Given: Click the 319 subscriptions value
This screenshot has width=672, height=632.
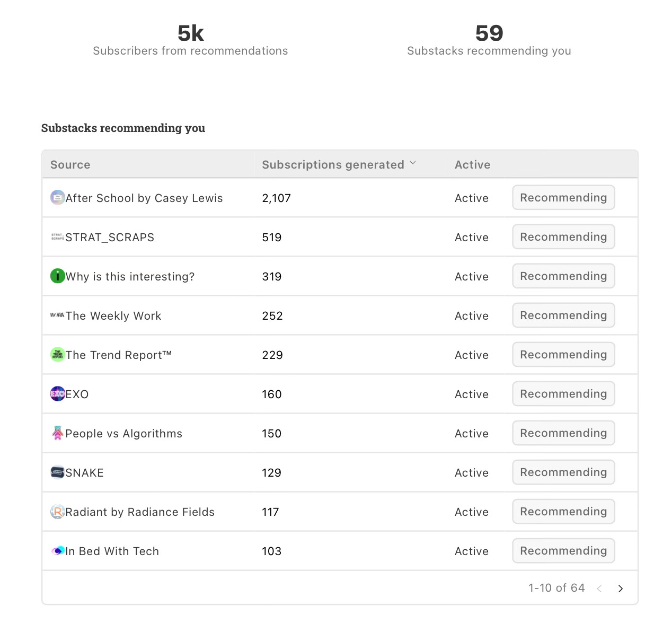Looking at the screenshot, I should click(x=272, y=277).
